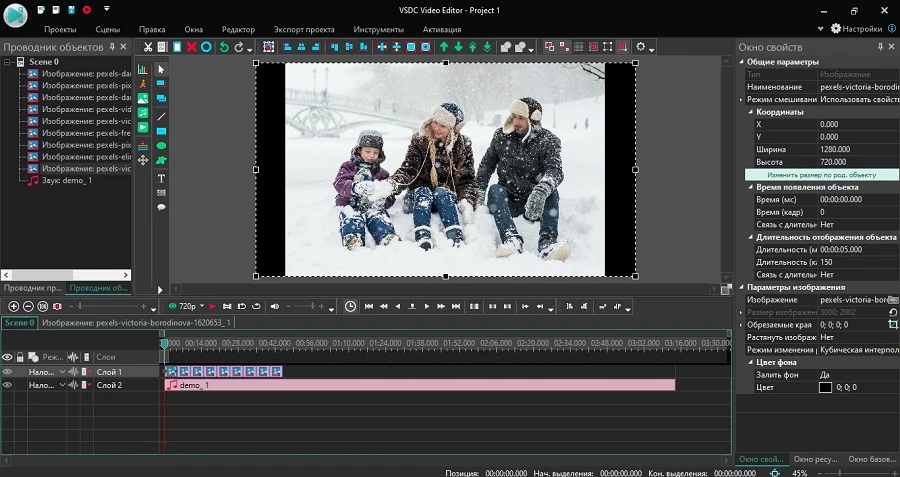Open the Редактор menu
This screenshot has height=477, width=900.
pyautogui.click(x=238, y=29)
